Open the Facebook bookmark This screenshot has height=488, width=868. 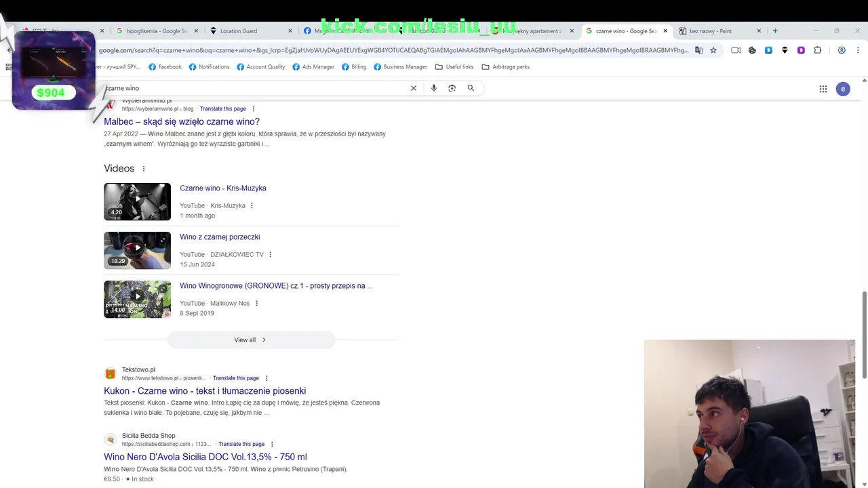click(x=165, y=66)
